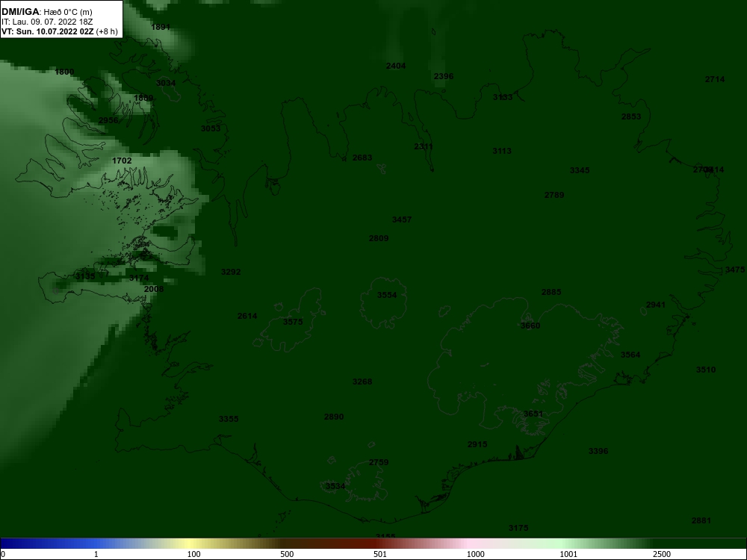
Task: Click the map value 3292
Action: tap(231, 272)
